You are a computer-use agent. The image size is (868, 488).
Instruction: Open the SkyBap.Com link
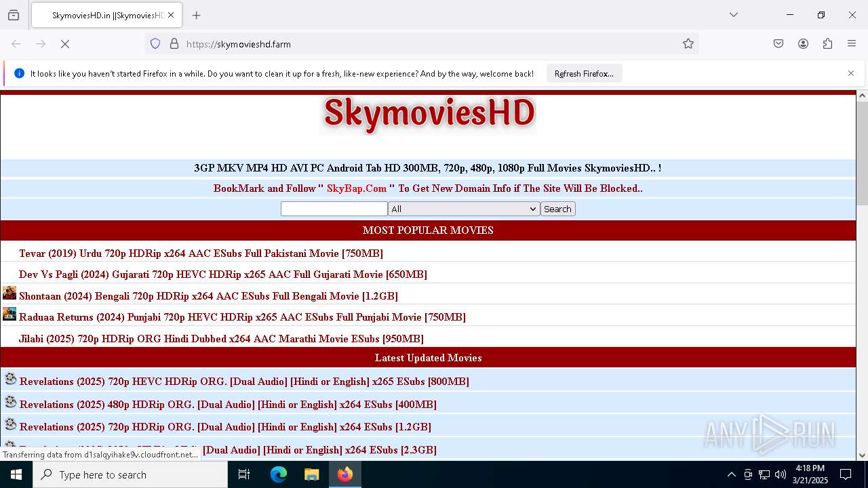pos(357,188)
